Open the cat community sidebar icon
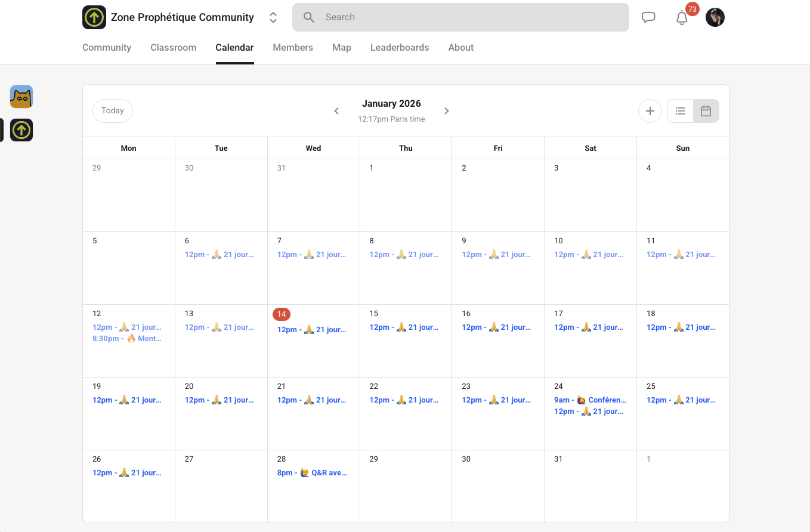This screenshot has width=810, height=532. coord(21,97)
